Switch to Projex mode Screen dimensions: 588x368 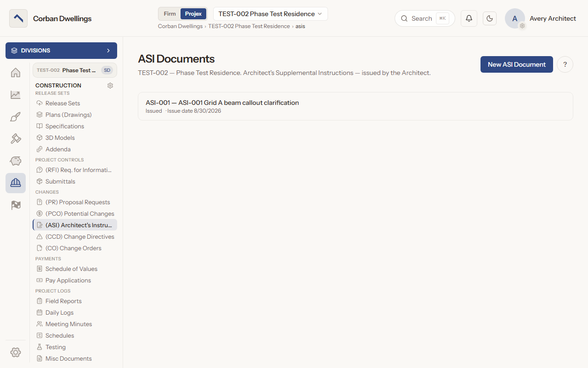pos(193,14)
